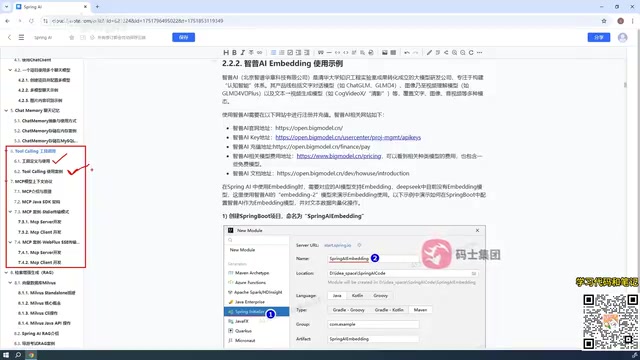Image resolution: width=640 pixels, height=360 pixels.
Task: Redo the last undone edit
Action: pyautogui.click(x=416, y=53)
